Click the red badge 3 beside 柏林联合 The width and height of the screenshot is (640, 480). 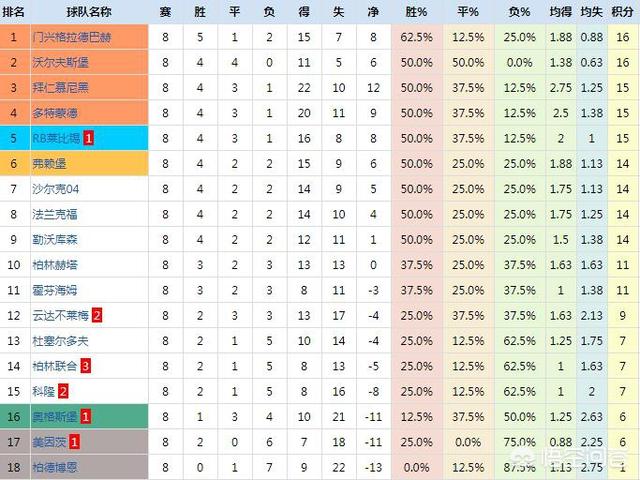85,366
